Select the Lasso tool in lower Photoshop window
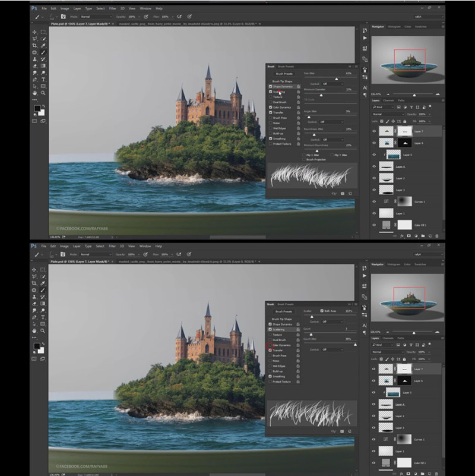Viewport: 475px width, 476px height. pyautogui.click(x=34, y=276)
